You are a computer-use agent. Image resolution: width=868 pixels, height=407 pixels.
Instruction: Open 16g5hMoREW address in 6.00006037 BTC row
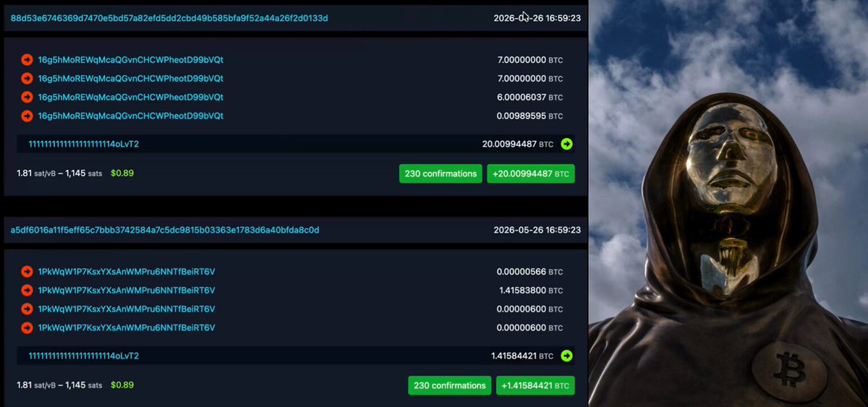click(131, 97)
